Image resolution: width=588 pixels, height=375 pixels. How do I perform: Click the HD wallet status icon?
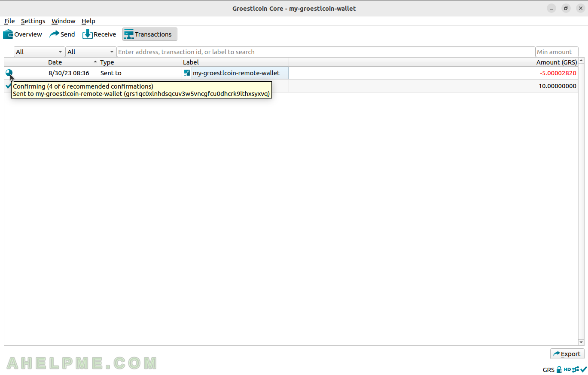pyautogui.click(x=567, y=369)
